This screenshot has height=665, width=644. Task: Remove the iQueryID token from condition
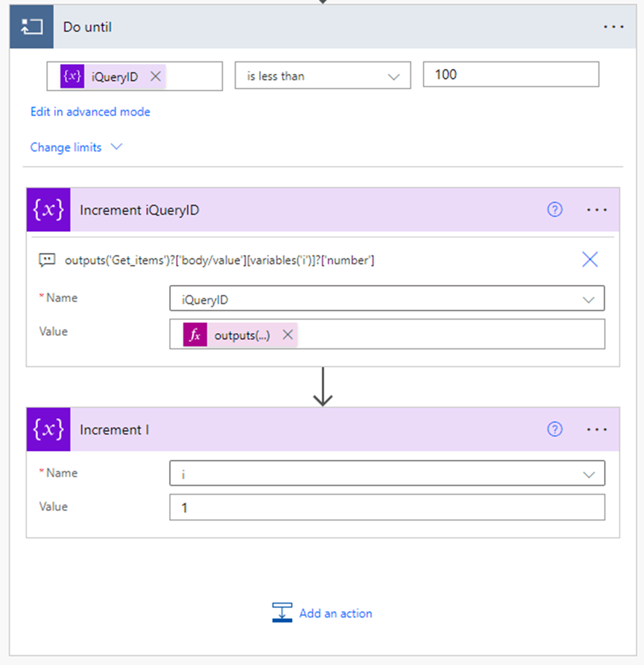(x=155, y=76)
